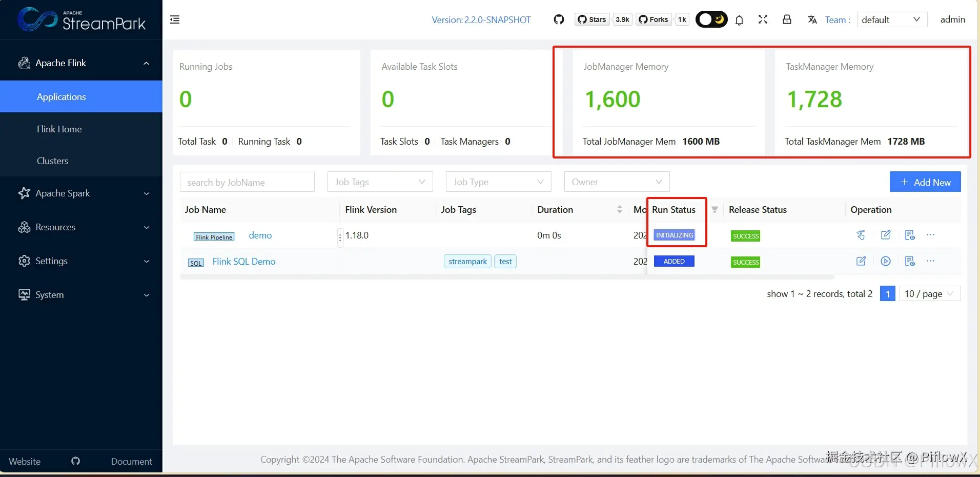Open the Owner filter dropdown
The image size is (980, 477).
tap(617, 182)
